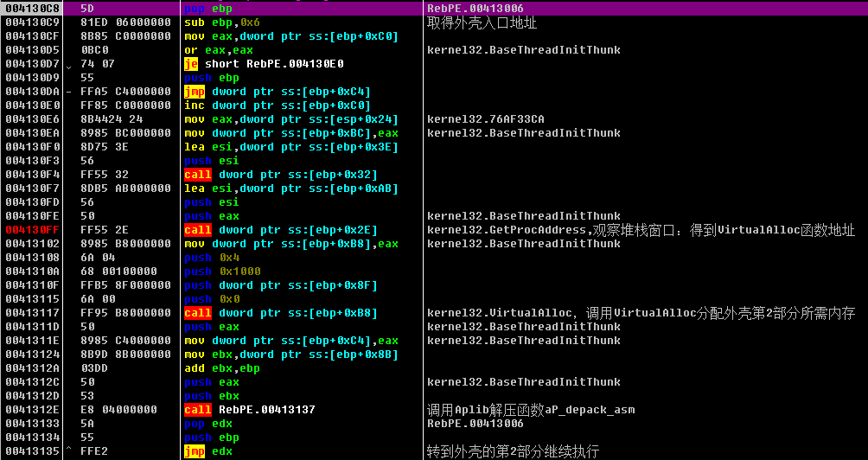Viewport: 868px width, 460px height.
Task: Click hex bytes E8 04000000
Action: (x=119, y=410)
